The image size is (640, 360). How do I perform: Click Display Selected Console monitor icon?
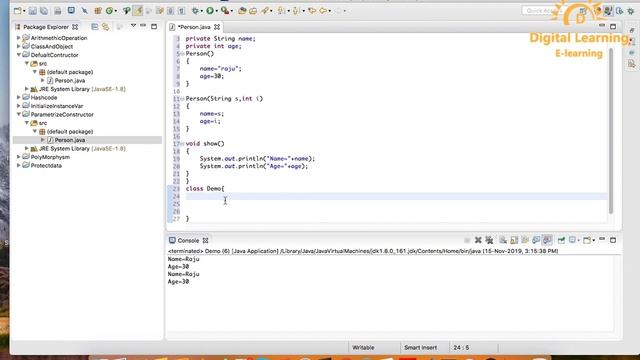click(x=572, y=240)
